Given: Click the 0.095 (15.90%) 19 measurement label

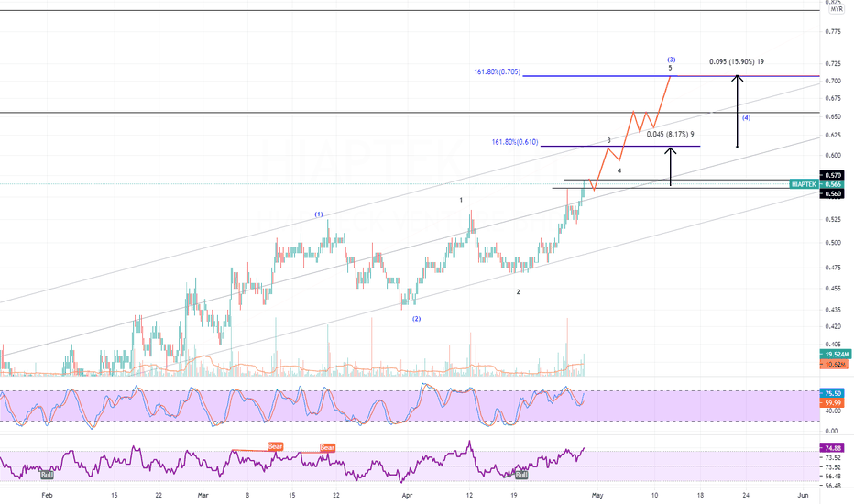Looking at the screenshot, I should coord(737,61).
